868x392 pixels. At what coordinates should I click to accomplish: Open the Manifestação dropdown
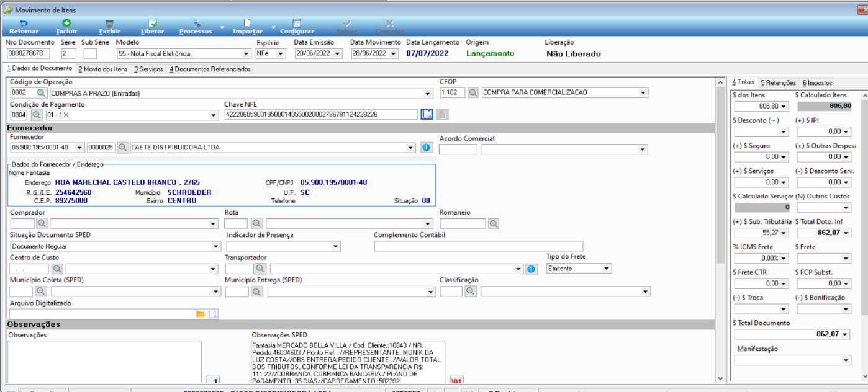846,360
